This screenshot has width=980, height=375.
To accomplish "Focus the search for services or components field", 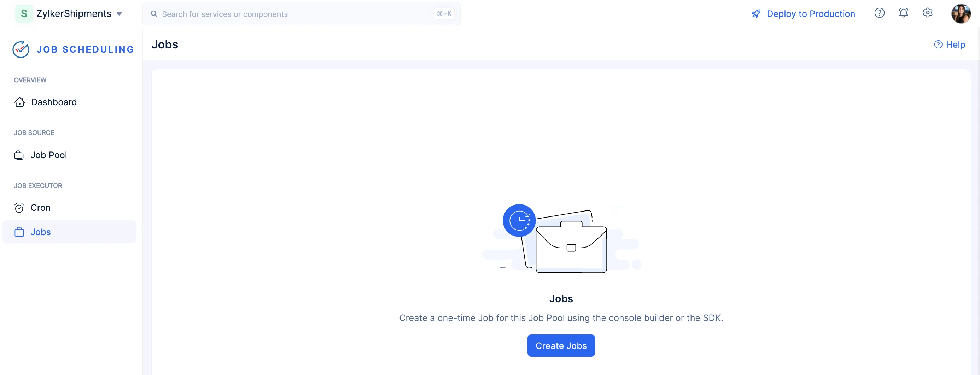I will point(301,14).
